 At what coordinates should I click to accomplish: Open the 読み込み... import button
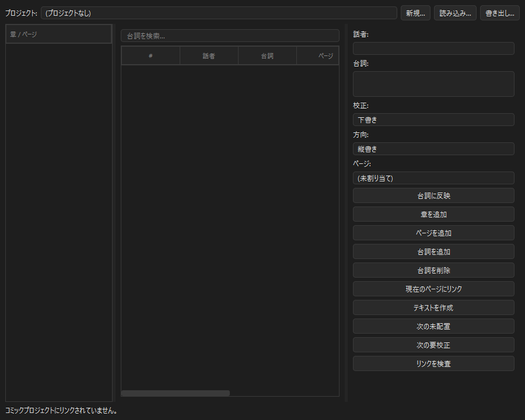pos(455,13)
